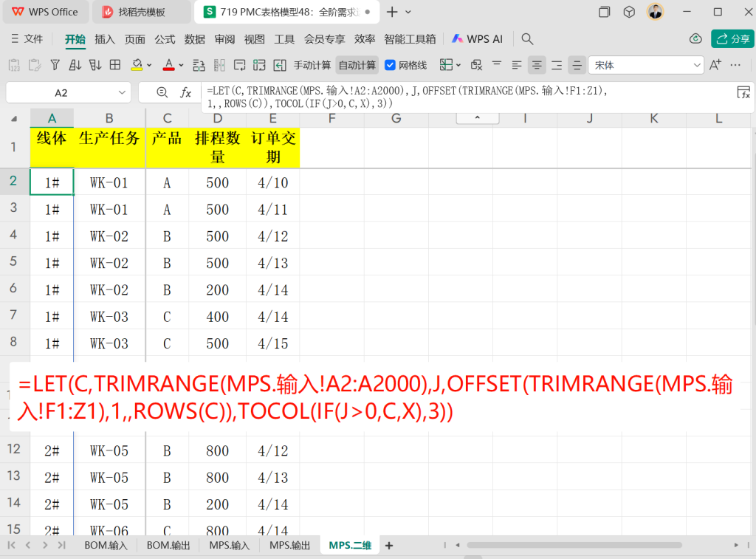Click the left-arrow box toolbar icon
The width and height of the screenshot is (756, 559).
point(280,65)
